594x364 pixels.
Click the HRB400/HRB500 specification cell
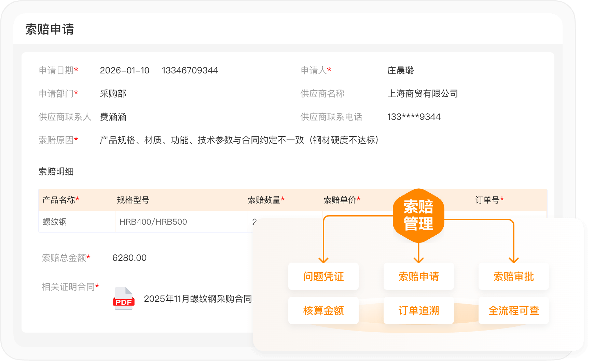[x=153, y=222]
